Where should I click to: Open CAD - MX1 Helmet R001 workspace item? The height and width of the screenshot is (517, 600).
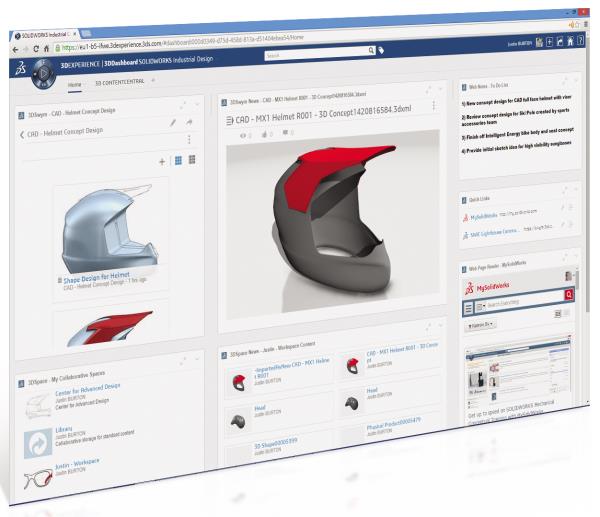tap(402, 349)
